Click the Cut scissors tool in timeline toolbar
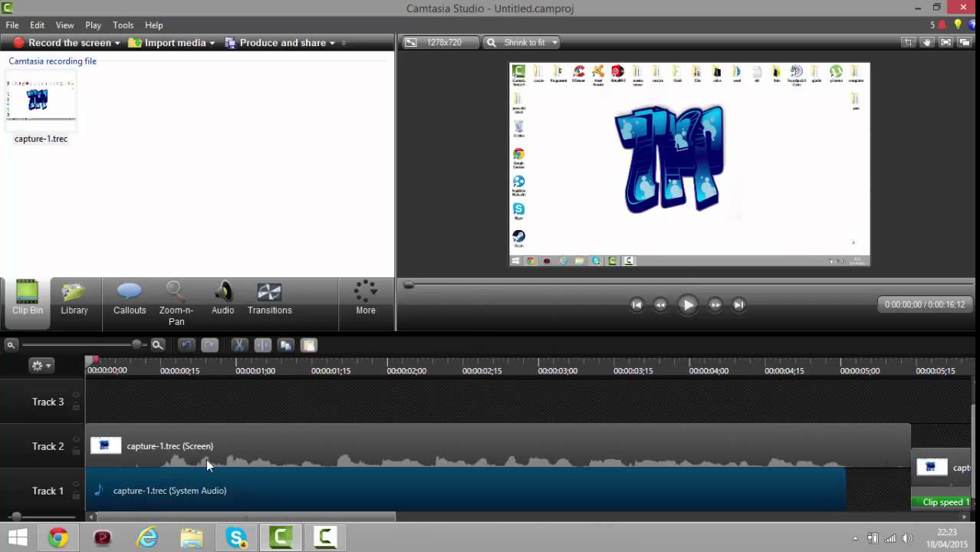 pos(238,345)
